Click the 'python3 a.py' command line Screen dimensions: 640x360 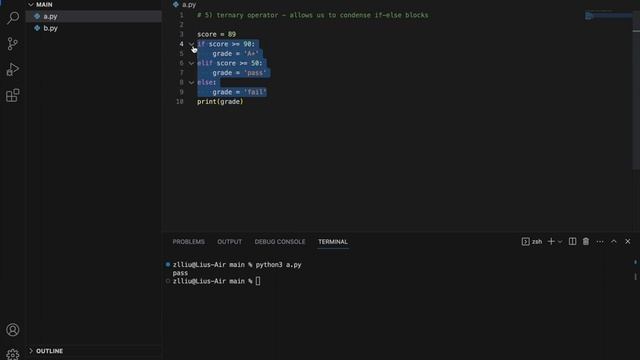click(x=278, y=264)
